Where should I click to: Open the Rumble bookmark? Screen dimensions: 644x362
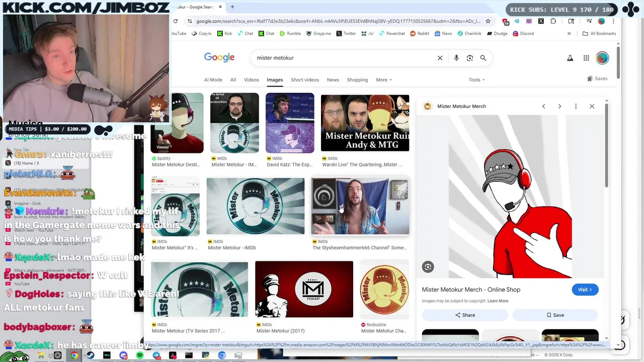click(x=290, y=34)
